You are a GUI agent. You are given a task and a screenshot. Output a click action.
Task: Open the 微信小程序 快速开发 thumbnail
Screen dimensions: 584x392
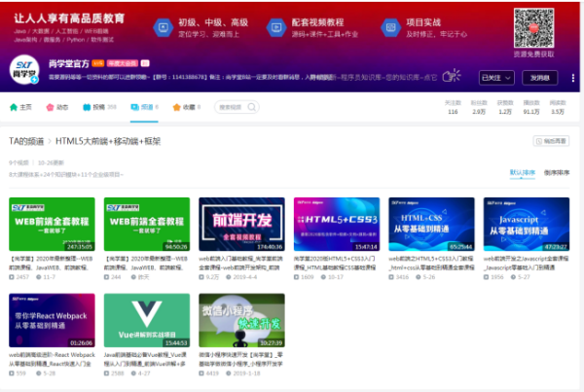[x=241, y=320]
